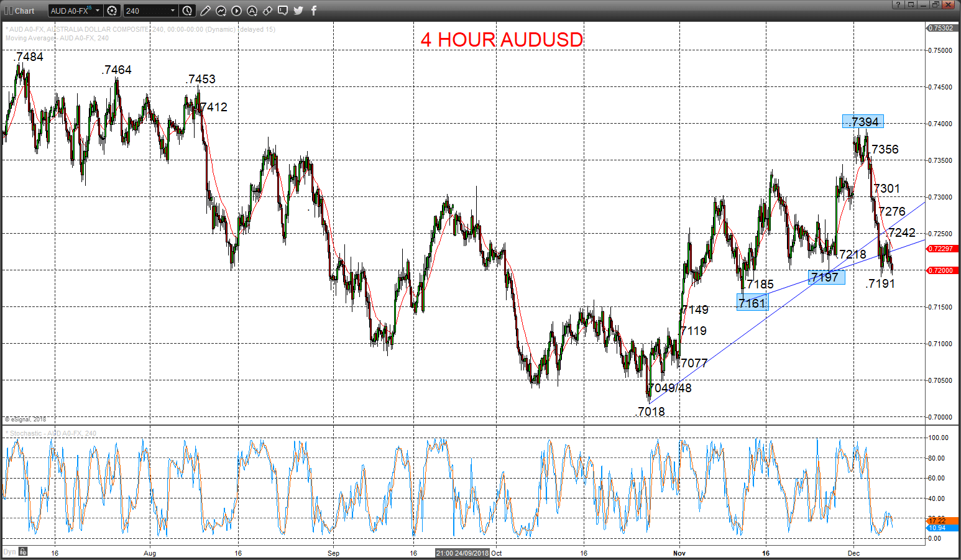The height and width of the screenshot is (560, 961).
Task: Click the 7276 price annotation
Action: tap(892, 211)
